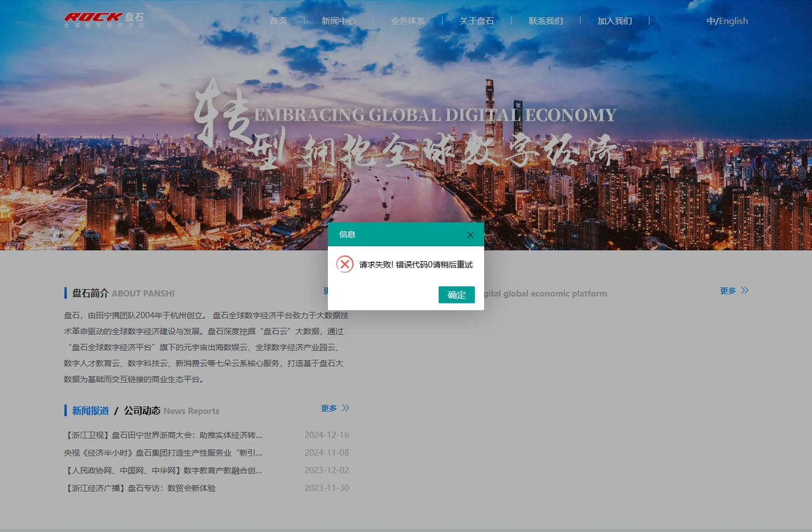
Task: Select the 新闻报道 tab
Action: (91, 411)
